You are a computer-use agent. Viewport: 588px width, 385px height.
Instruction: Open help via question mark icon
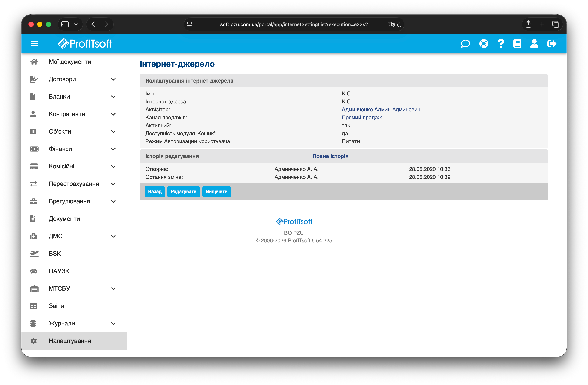click(x=501, y=44)
